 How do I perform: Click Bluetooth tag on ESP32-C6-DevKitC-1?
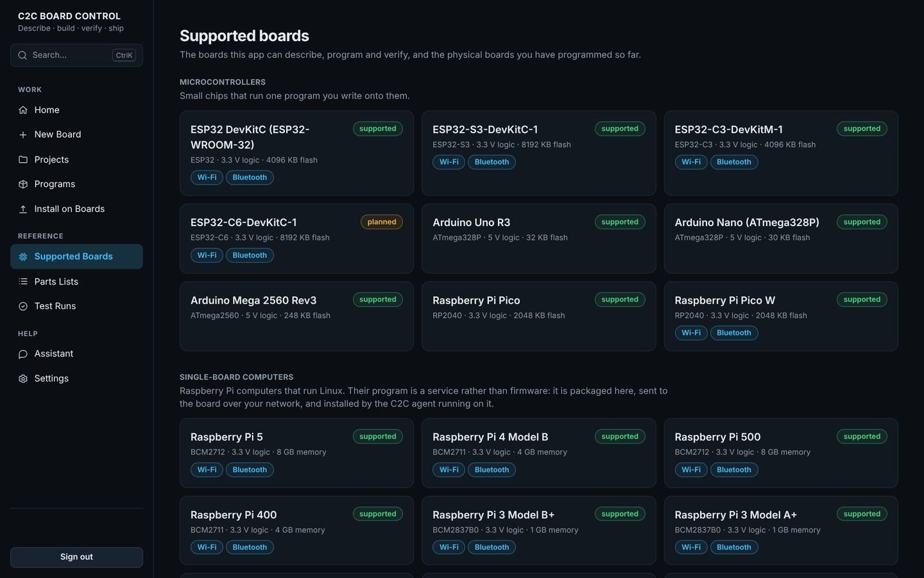tap(250, 256)
